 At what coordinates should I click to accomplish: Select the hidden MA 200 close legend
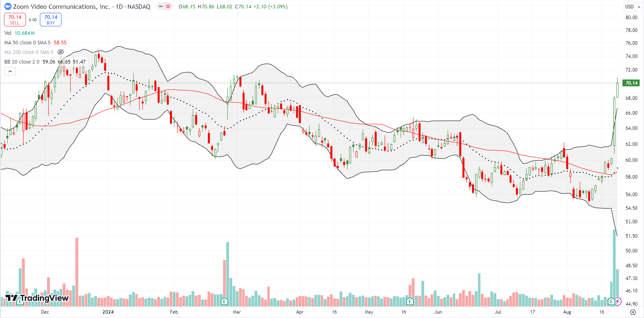(29, 52)
